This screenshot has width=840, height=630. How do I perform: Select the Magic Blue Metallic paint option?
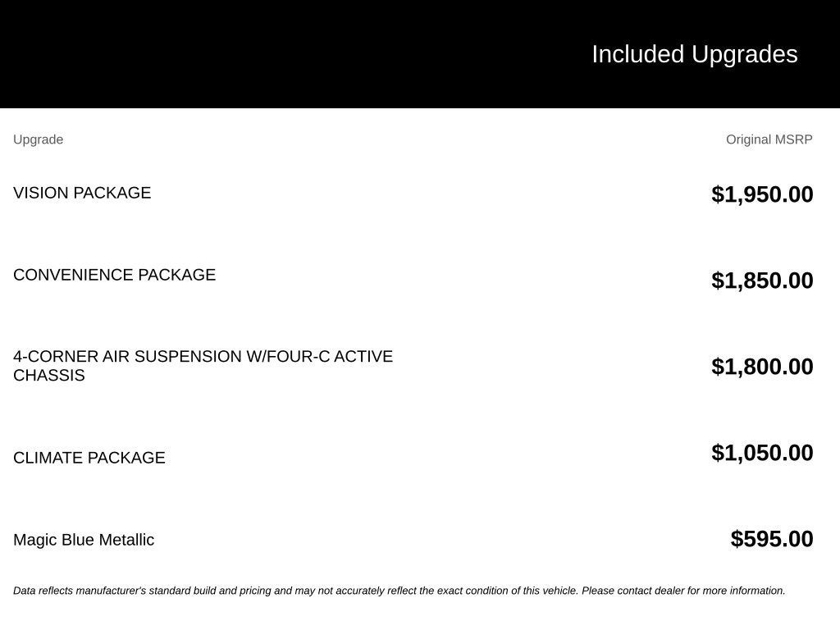(x=84, y=540)
